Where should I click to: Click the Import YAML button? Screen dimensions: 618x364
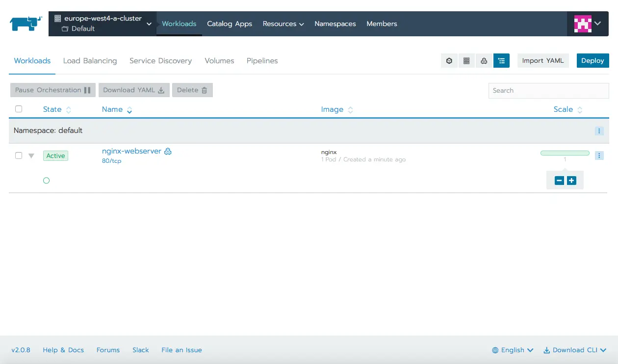point(543,61)
